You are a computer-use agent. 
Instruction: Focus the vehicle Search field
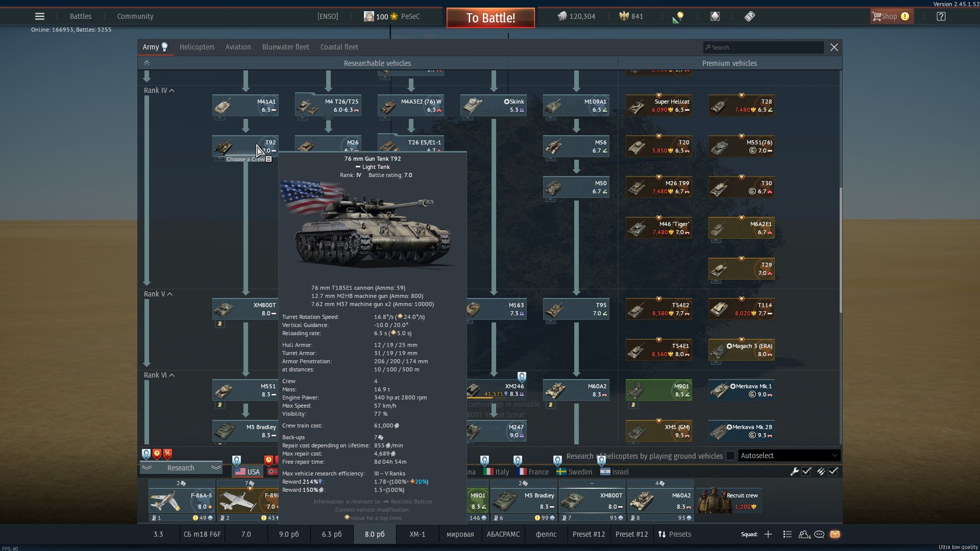point(763,47)
